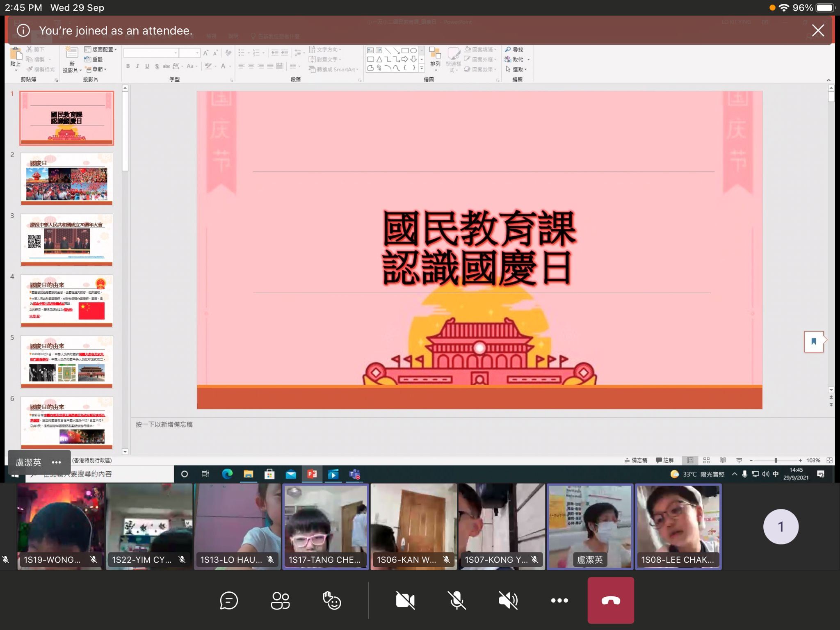Hang up with the red leave button
Screen dimensions: 840x630
(x=611, y=600)
